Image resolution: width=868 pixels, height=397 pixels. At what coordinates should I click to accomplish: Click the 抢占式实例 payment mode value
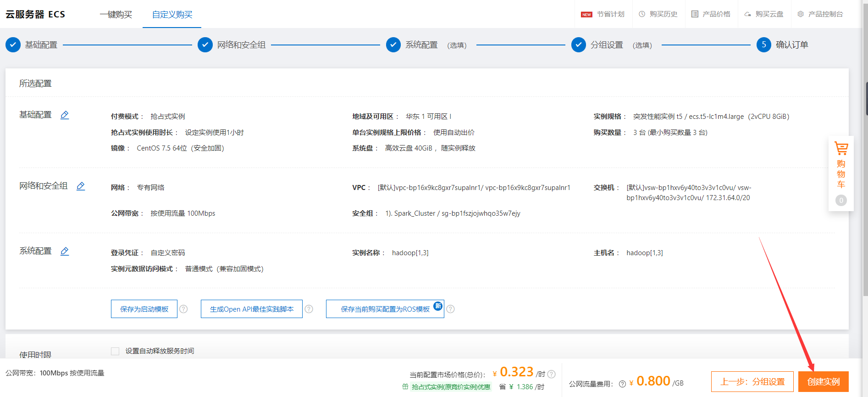click(x=168, y=117)
